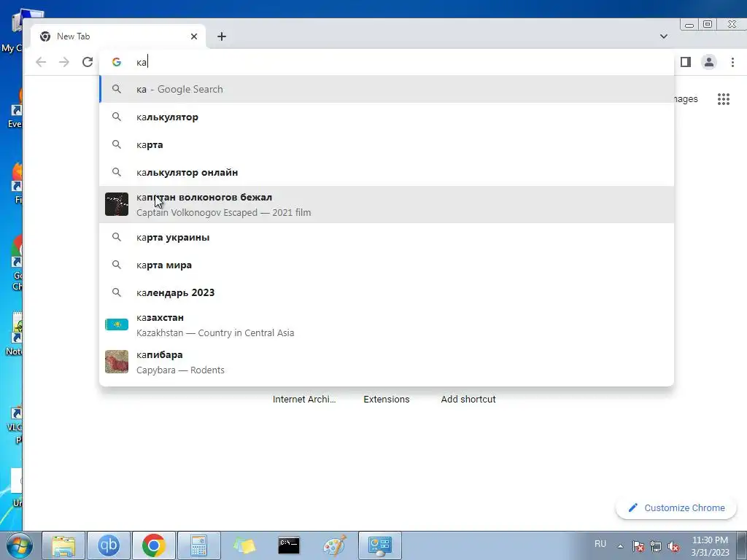Click the Add shortcut tile
Image resolution: width=747 pixels, height=560 pixels.
pos(468,399)
